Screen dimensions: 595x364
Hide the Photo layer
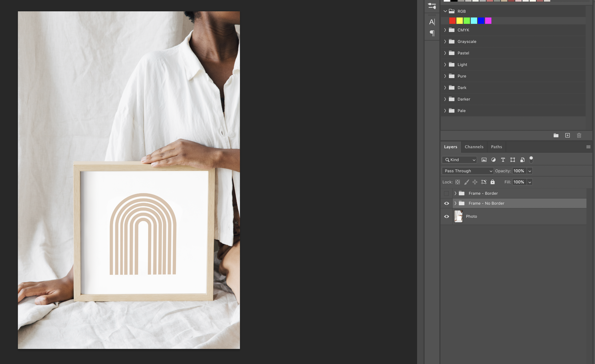(446, 217)
